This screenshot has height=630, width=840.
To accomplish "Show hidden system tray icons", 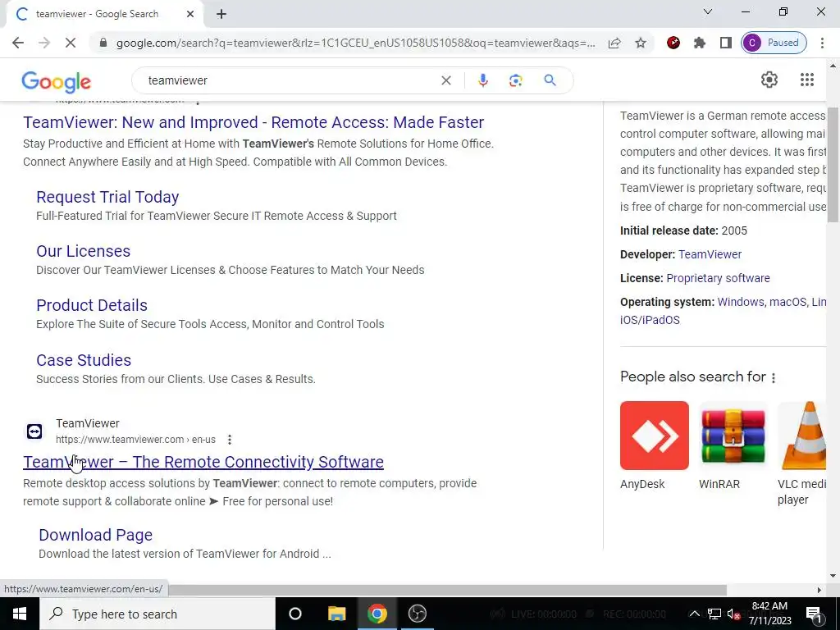I will 694,614.
